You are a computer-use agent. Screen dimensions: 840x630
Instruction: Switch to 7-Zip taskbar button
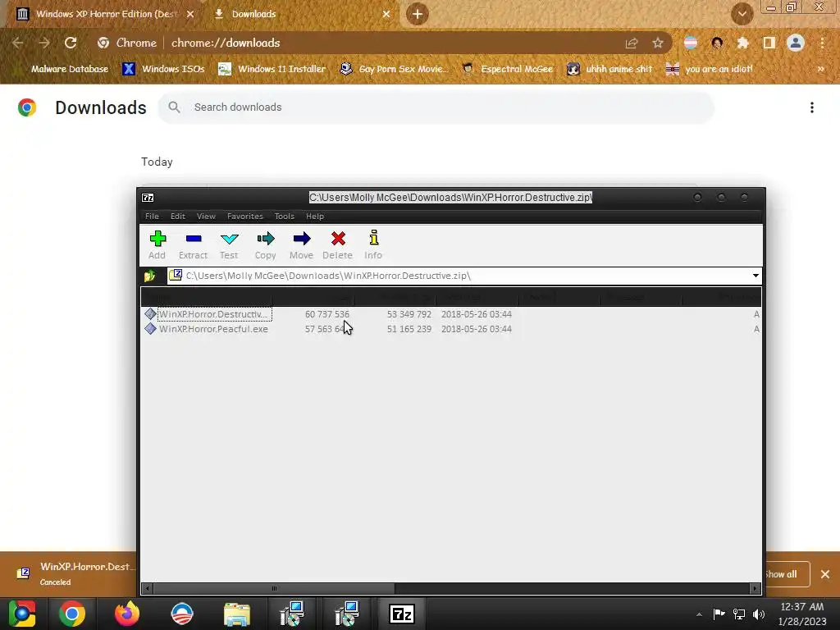(x=402, y=614)
